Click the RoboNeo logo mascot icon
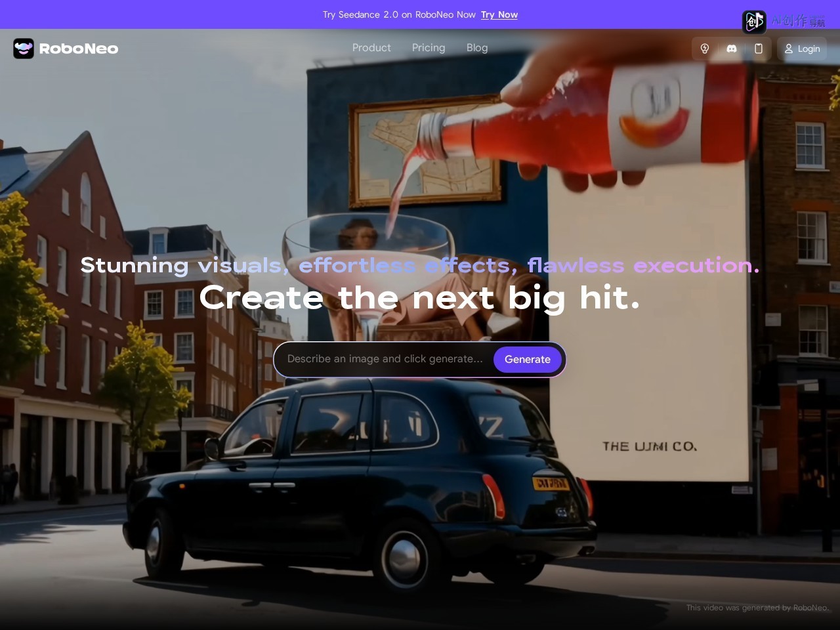Viewport: 840px width, 630px height. (24, 49)
